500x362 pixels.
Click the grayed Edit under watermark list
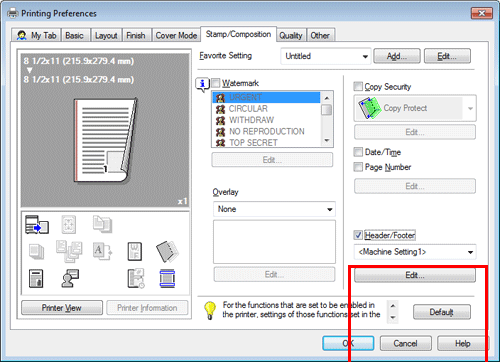[x=272, y=160]
